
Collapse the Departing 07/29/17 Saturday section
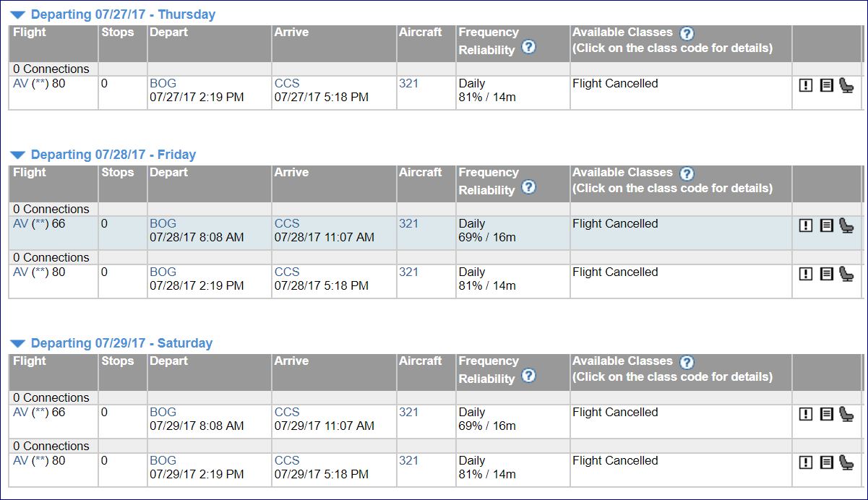(x=18, y=344)
